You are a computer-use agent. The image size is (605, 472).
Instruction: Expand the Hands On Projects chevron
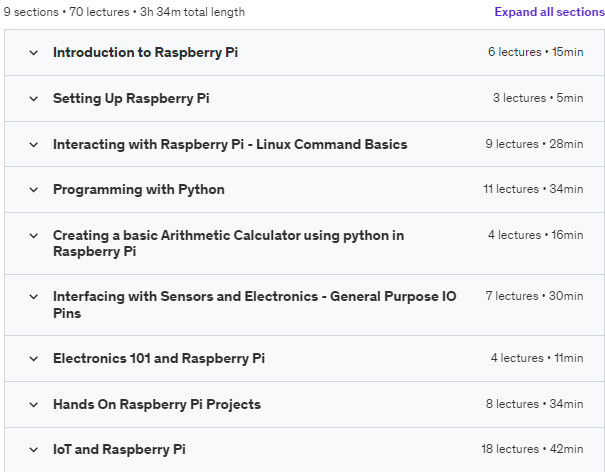pos(34,405)
